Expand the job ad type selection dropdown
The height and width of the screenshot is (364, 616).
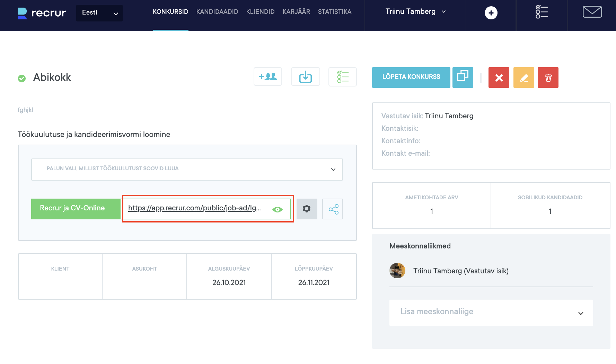(x=187, y=169)
